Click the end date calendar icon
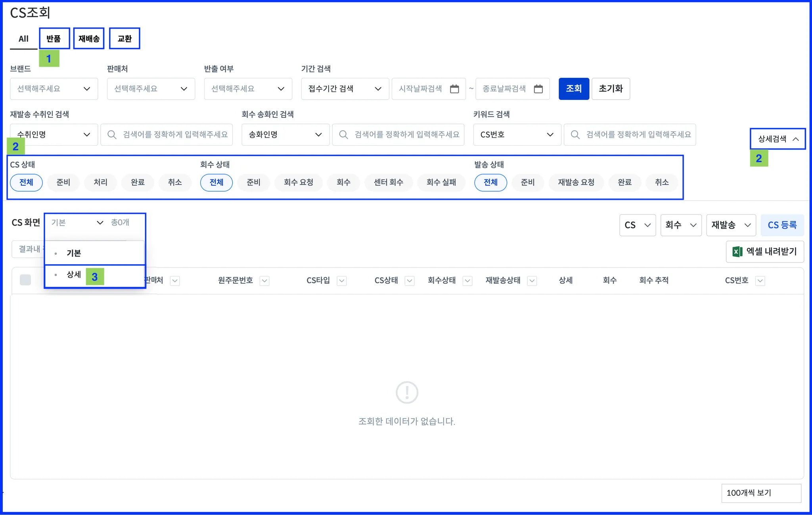Image resolution: width=812 pixels, height=515 pixels. 538,89
